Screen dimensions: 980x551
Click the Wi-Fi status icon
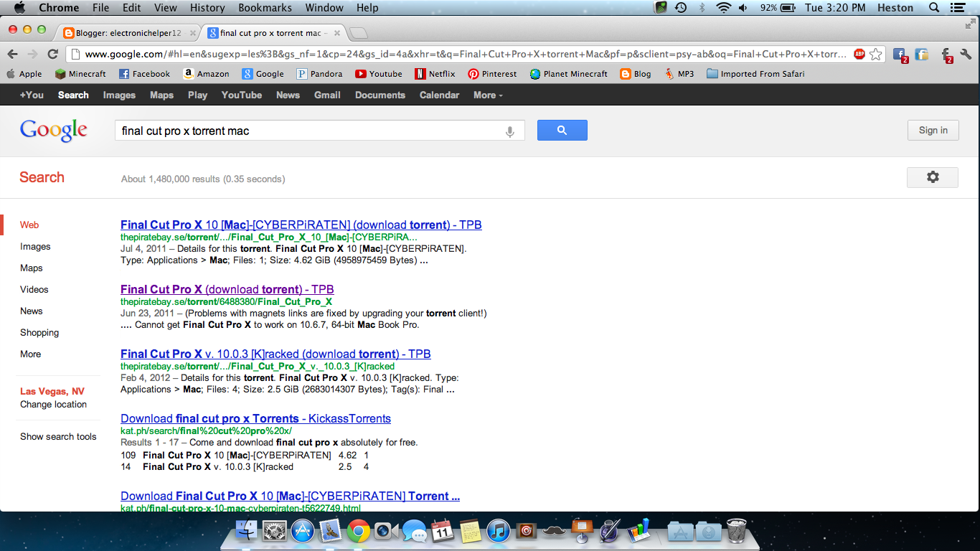point(723,8)
